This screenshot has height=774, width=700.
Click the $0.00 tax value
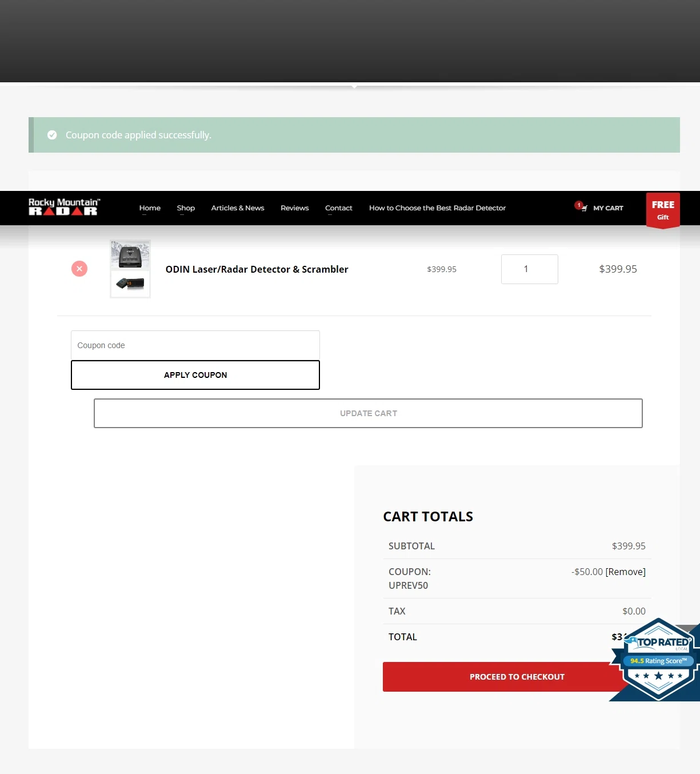coord(634,611)
